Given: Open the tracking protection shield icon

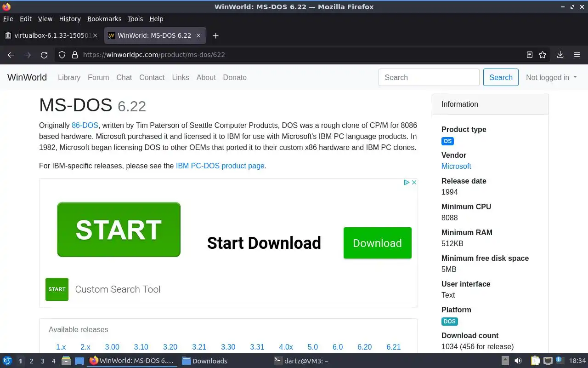Looking at the screenshot, I should tap(62, 55).
